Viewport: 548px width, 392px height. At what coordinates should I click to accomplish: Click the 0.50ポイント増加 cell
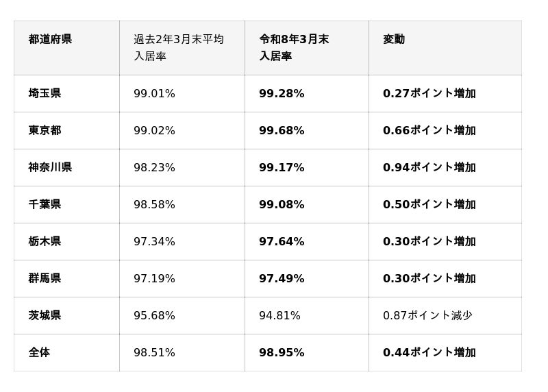point(429,205)
